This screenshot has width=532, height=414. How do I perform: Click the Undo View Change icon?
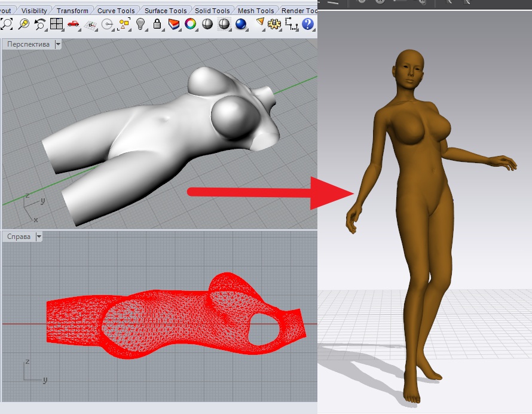pos(40,24)
